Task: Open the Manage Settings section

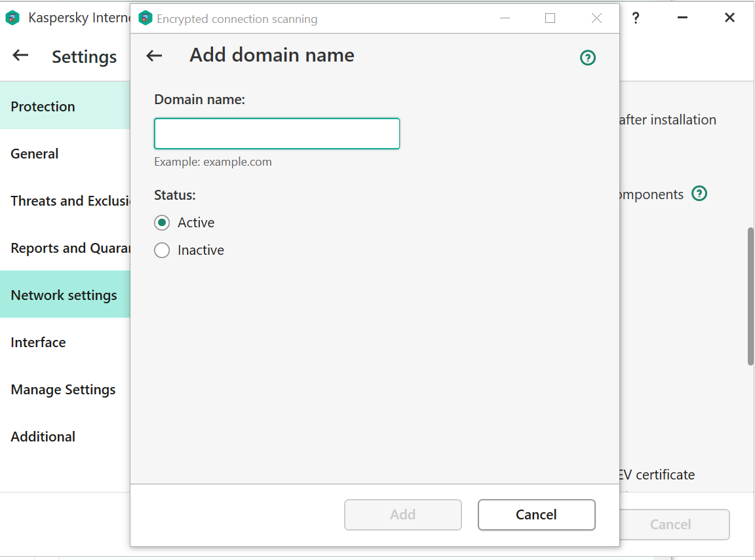Action: (x=63, y=390)
